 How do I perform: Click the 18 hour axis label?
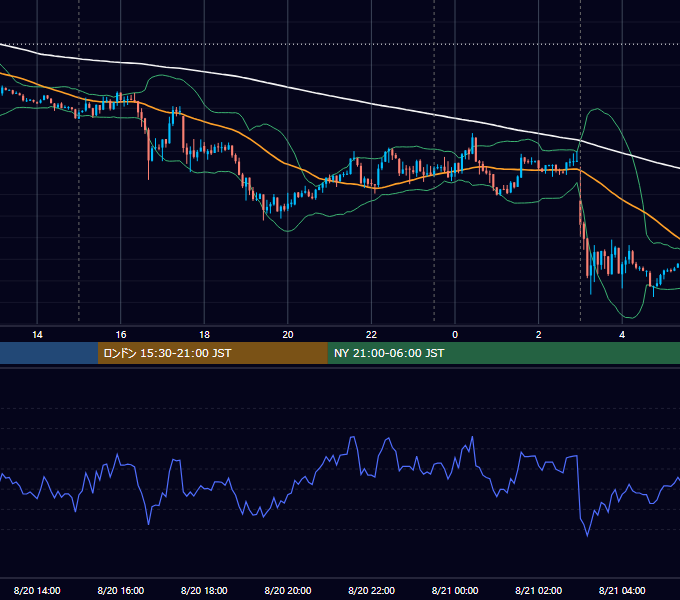coord(204,335)
